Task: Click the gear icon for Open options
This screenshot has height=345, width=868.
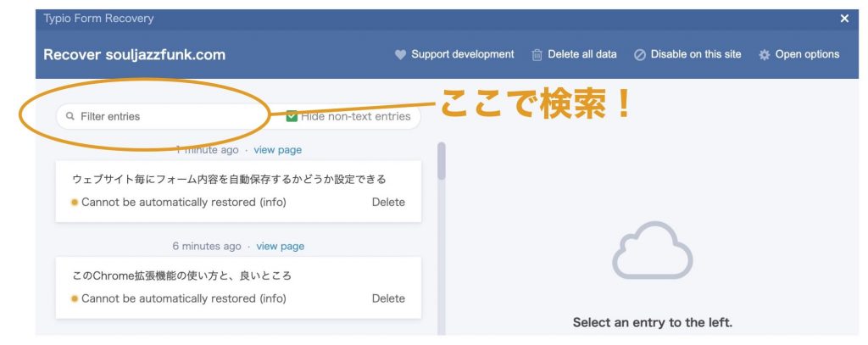Action: tap(765, 54)
